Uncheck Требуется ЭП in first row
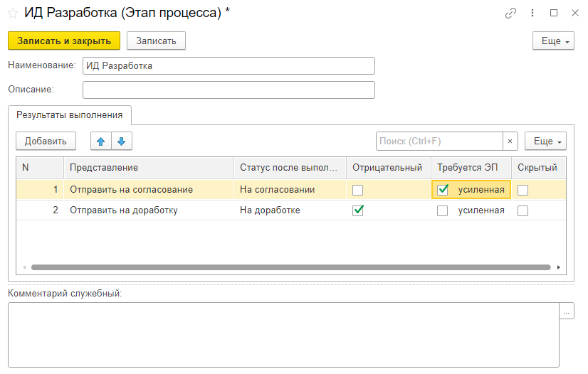Image resolution: width=588 pixels, height=374 pixels. coord(443,190)
